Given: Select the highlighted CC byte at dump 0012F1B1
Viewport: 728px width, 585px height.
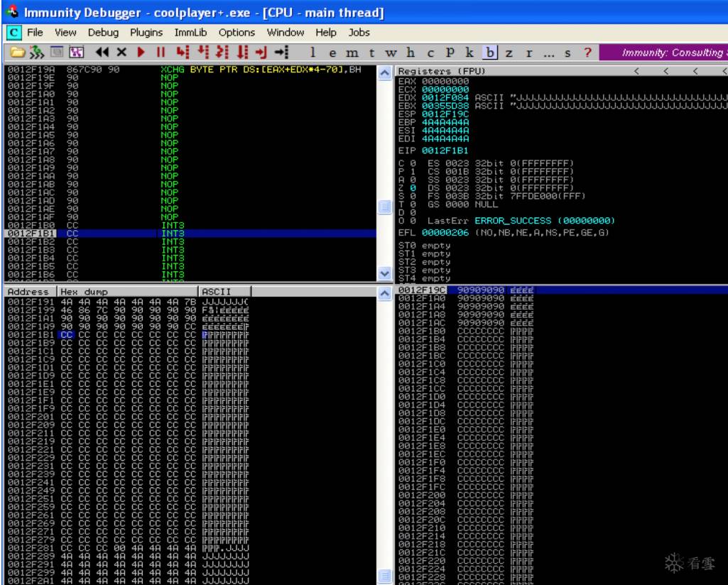Looking at the screenshot, I should click(66, 334).
